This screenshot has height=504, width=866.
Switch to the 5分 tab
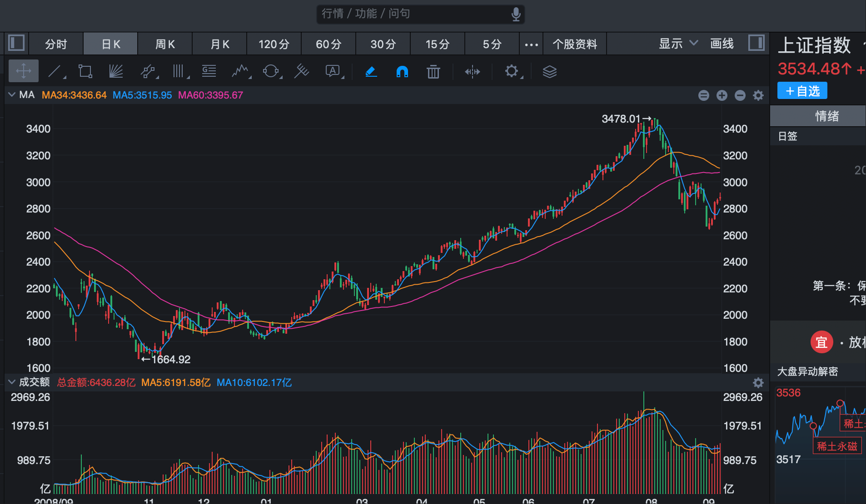pos(492,44)
